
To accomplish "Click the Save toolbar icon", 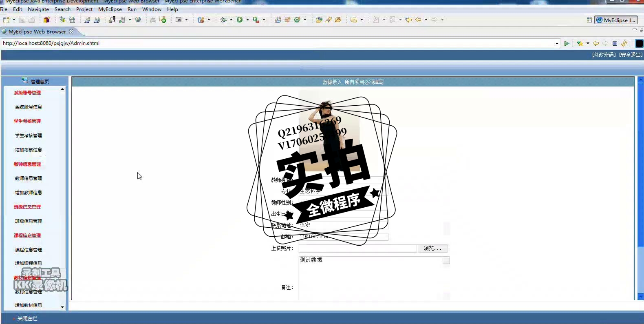I will [22, 20].
